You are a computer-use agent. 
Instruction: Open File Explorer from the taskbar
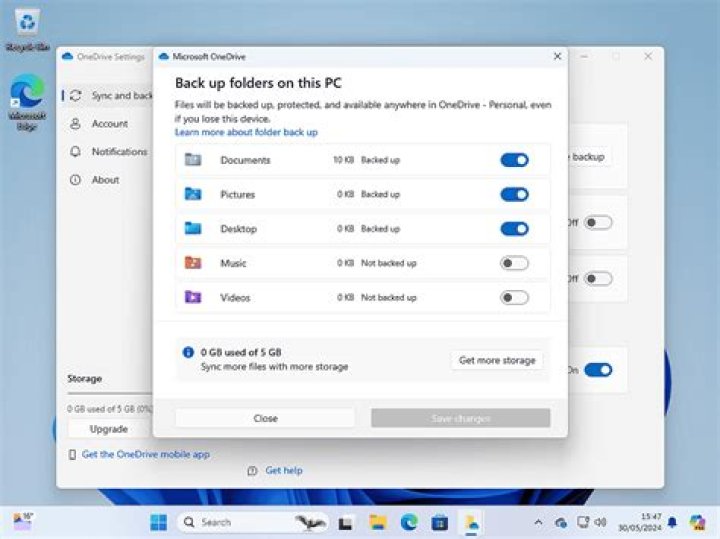[x=378, y=522]
